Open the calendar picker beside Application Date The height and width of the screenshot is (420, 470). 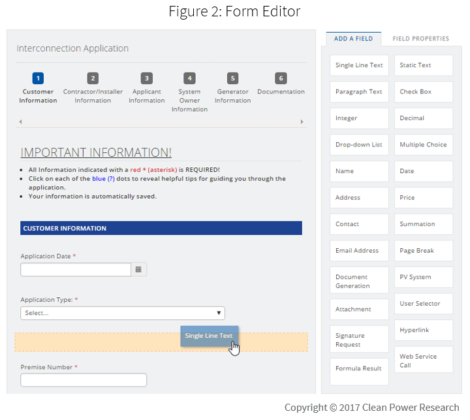pyautogui.click(x=138, y=269)
